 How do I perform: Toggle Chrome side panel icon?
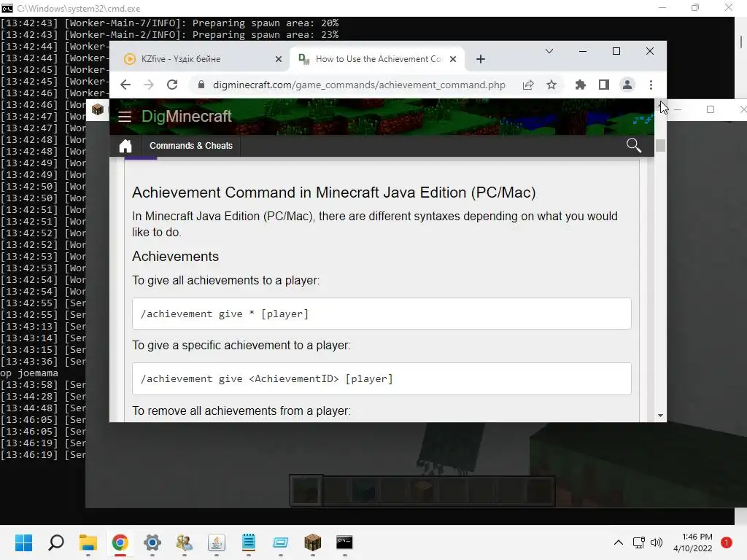pyautogui.click(x=603, y=85)
